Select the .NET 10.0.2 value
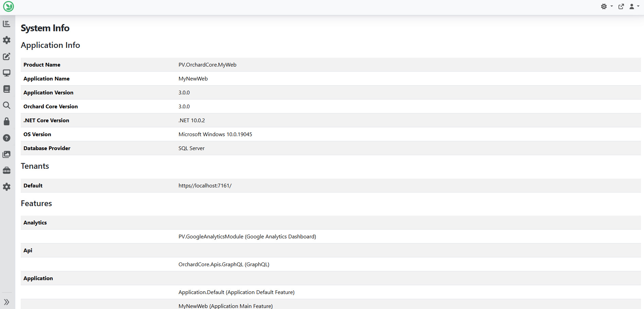This screenshot has width=644, height=309. point(192,121)
